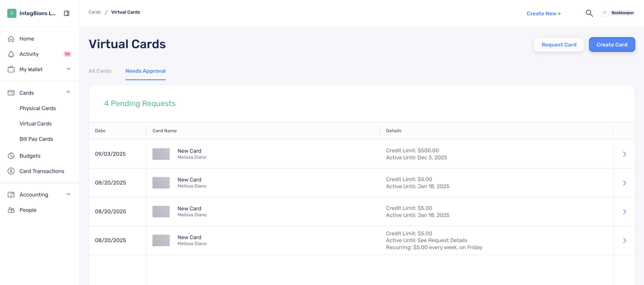Click the '4 Pending Requests' heading

[x=140, y=103]
